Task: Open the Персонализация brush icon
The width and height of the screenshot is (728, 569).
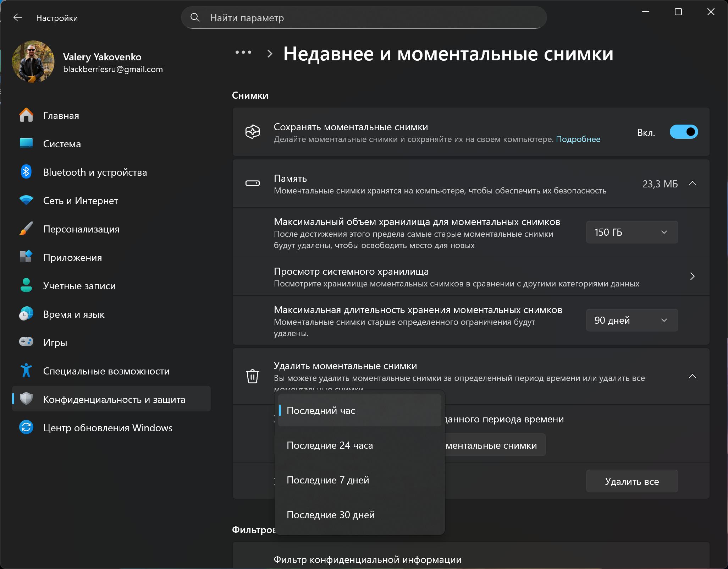Action: [26, 229]
